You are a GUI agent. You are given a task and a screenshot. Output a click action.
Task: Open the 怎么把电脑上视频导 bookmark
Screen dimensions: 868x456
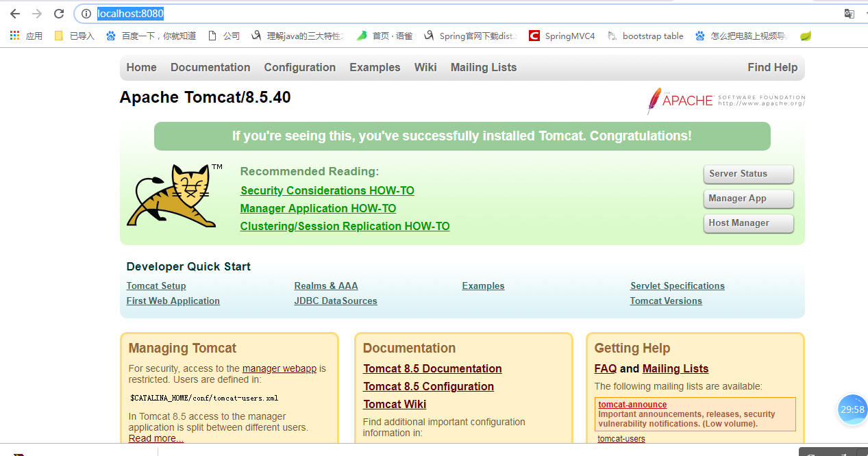coord(742,36)
